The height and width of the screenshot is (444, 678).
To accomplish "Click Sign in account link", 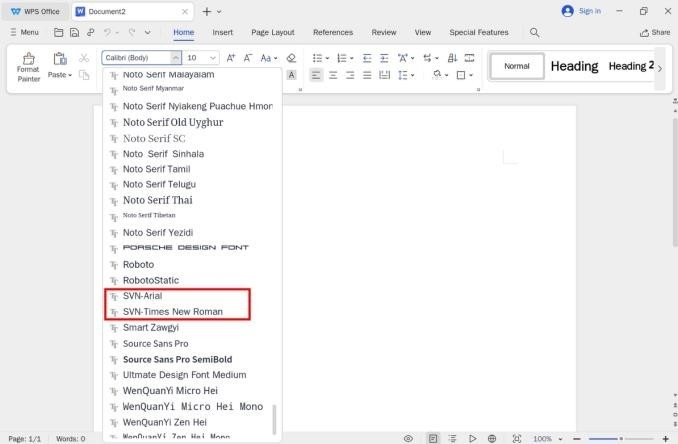I will coord(590,11).
